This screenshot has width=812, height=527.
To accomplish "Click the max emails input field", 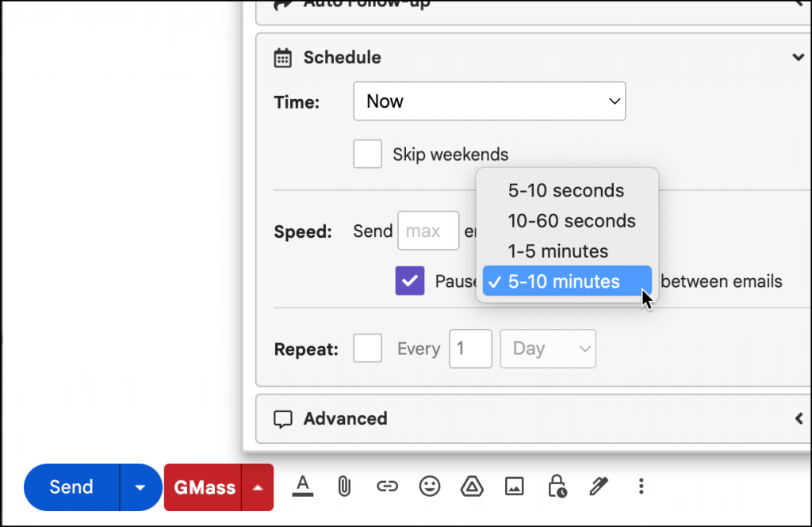I will [428, 231].
